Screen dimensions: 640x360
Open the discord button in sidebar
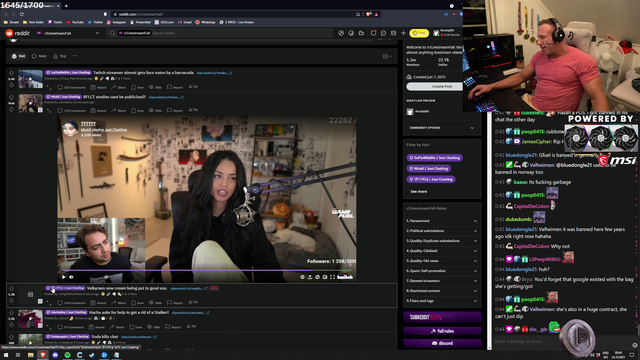click(442, 343)
